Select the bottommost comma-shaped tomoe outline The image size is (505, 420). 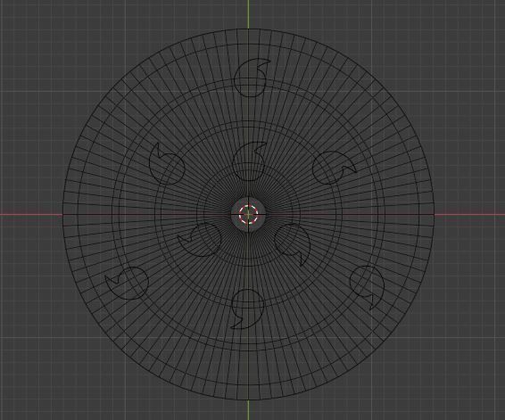[x=248, y=309]
